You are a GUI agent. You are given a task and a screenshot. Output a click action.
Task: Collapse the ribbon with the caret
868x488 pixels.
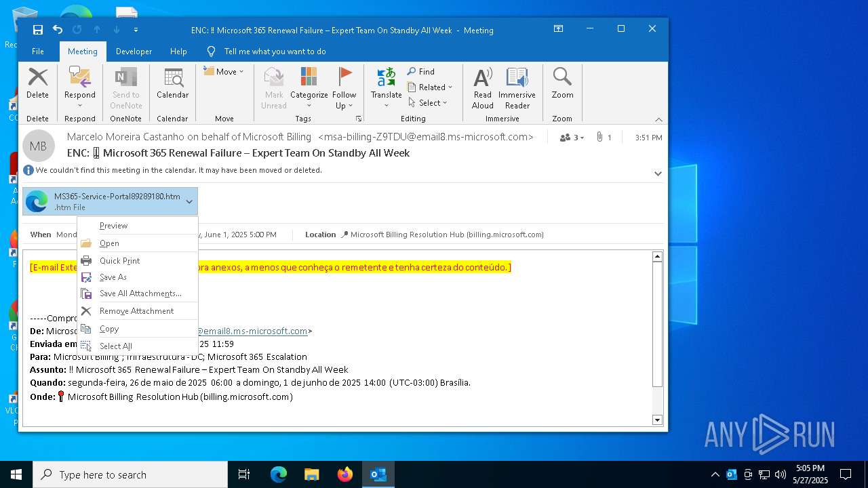(x=658, y=119)
